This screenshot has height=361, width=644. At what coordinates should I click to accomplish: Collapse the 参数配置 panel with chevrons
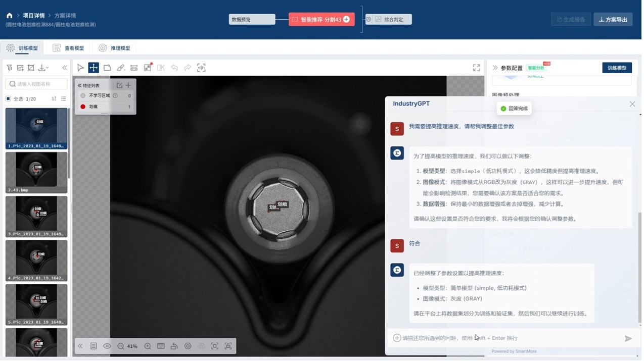[x=495, y=68]
